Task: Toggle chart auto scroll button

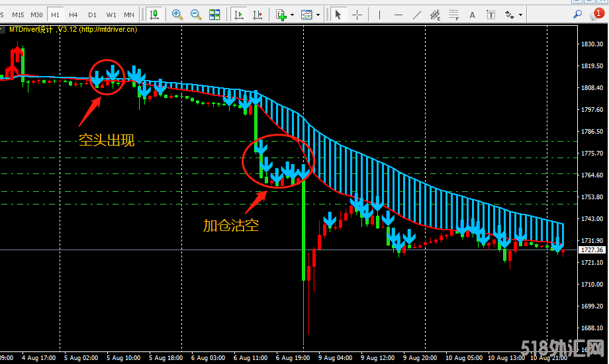Action: pyautogui.click(x=239, y=15)
